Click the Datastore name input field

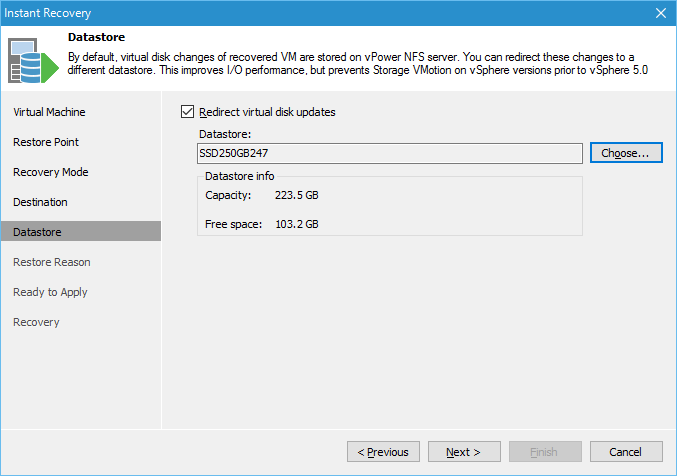point(389,153)
